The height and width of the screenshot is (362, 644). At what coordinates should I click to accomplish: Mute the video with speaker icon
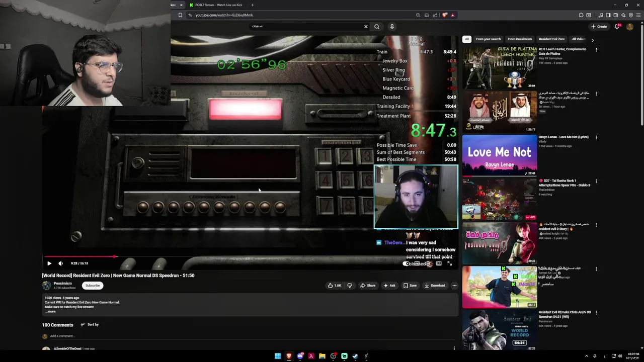click(60, 263)
